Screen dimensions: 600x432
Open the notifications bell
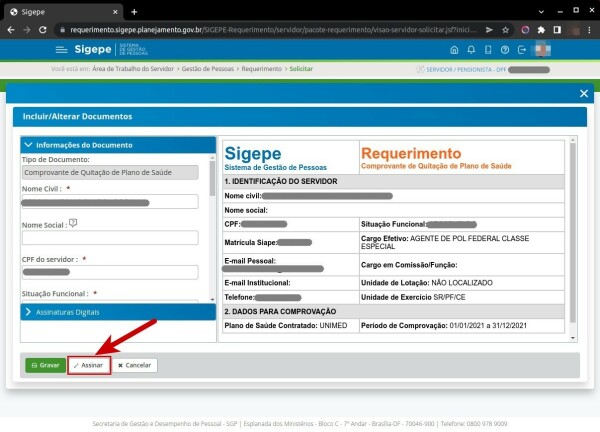coord(471,50)
